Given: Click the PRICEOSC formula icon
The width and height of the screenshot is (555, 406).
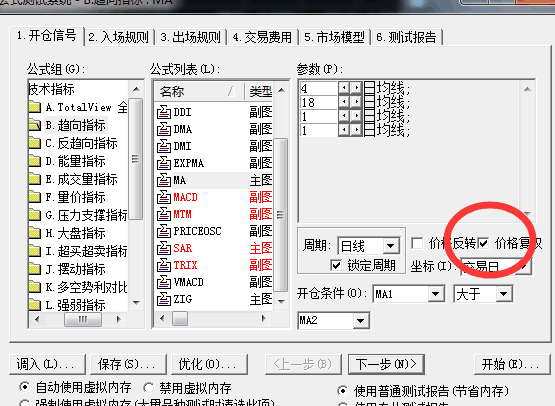Looking at the screenshot, I should point(164,231).
